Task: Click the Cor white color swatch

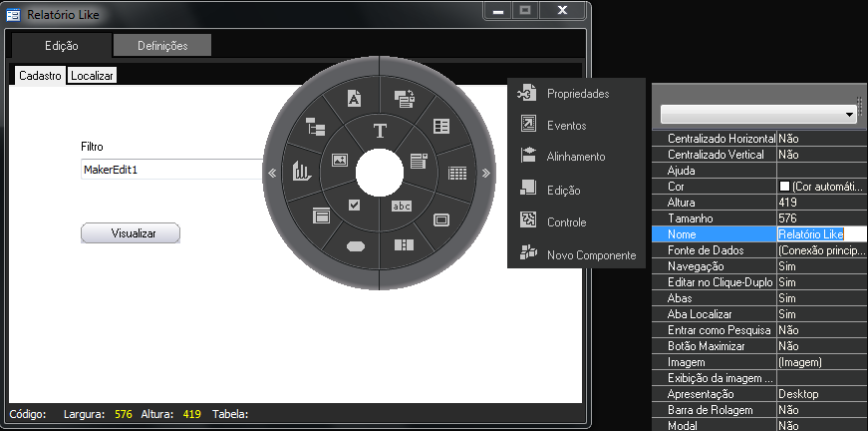Action: pyautogui.click(x=784, y=187)
